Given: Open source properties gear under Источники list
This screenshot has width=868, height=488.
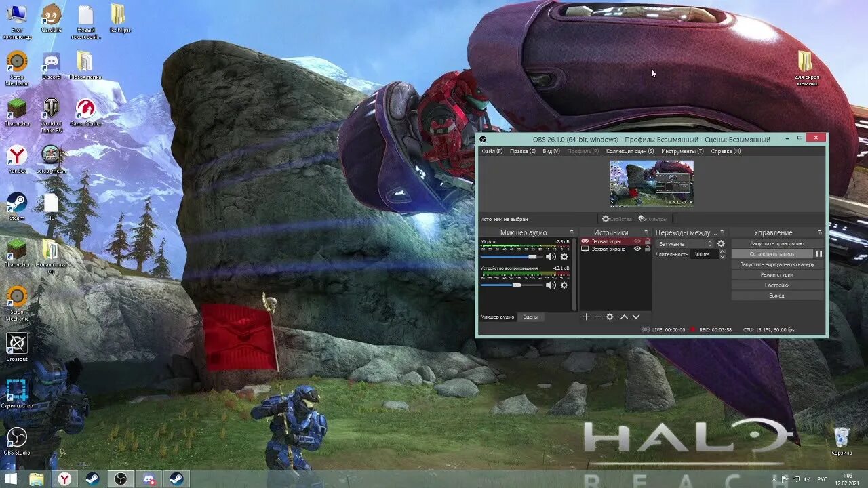Looking at the screenshot, I should (x=610, y=317).
